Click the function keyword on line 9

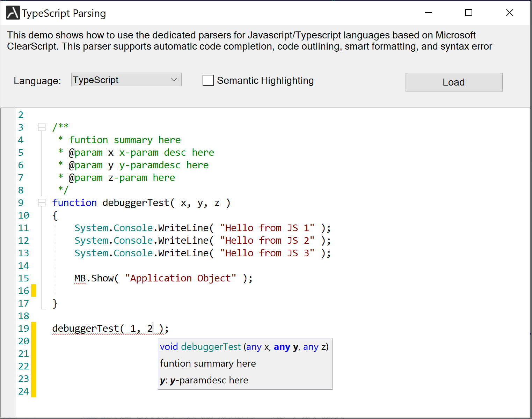click(x=74, y=203)
